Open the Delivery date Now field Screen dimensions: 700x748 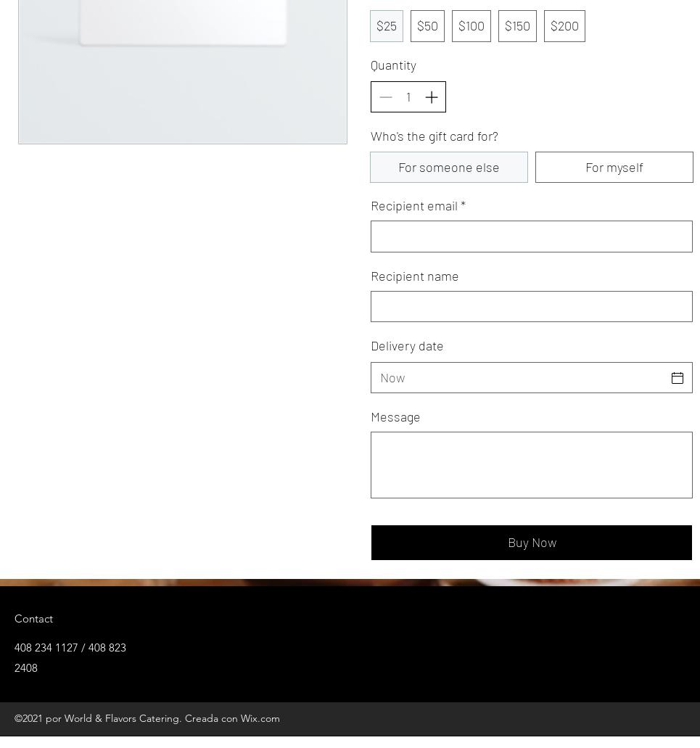pyautogui.click(x=519, y=378)
